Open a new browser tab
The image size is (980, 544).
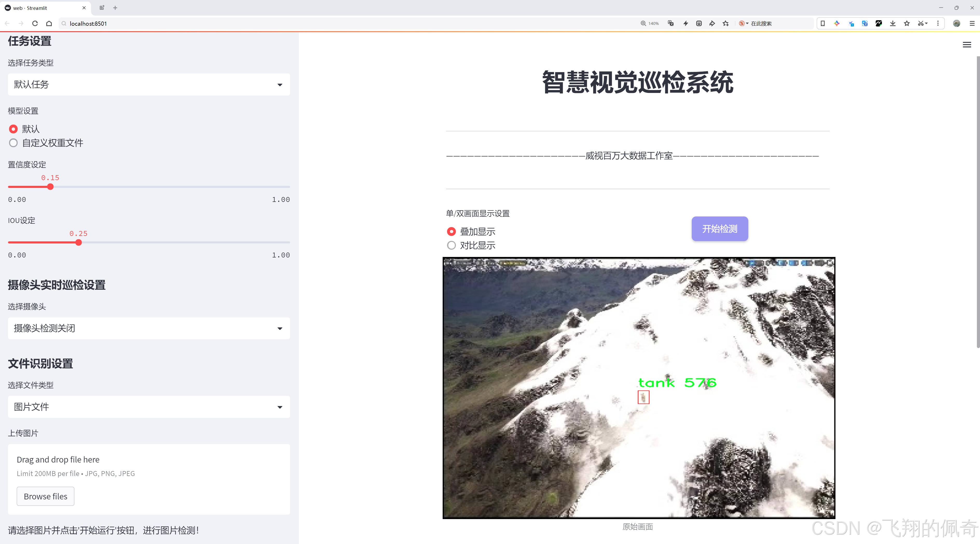point(115,8)
